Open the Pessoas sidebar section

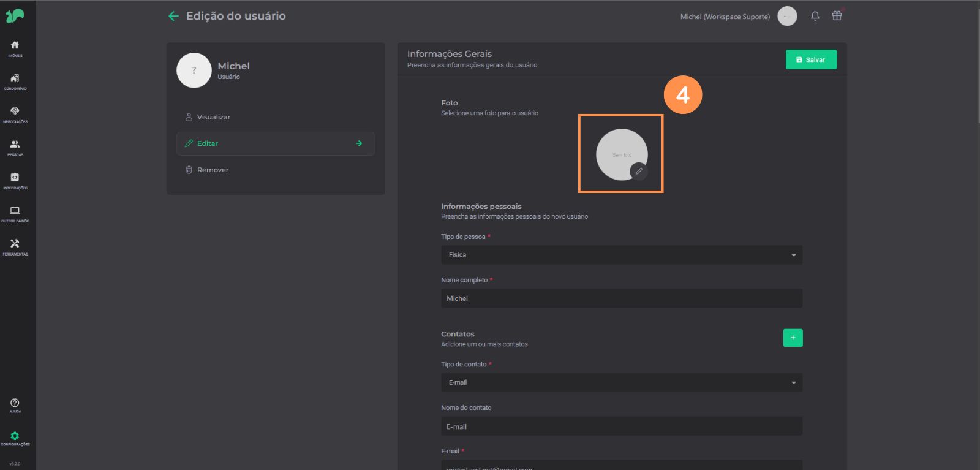pyautogui.click(x=15, y=147)
